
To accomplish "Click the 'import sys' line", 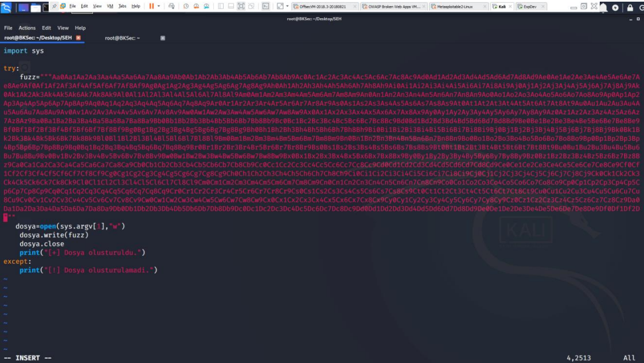I will (x=23, y=51).
